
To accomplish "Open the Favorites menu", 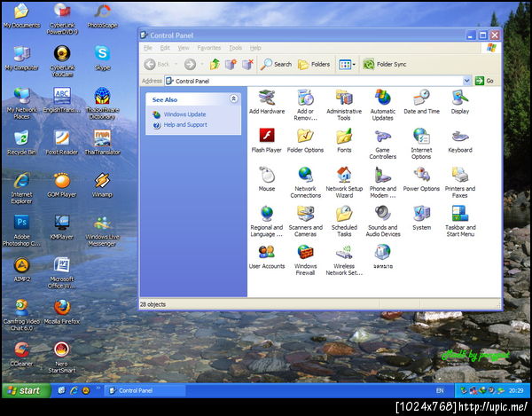I will pos(209,48).
